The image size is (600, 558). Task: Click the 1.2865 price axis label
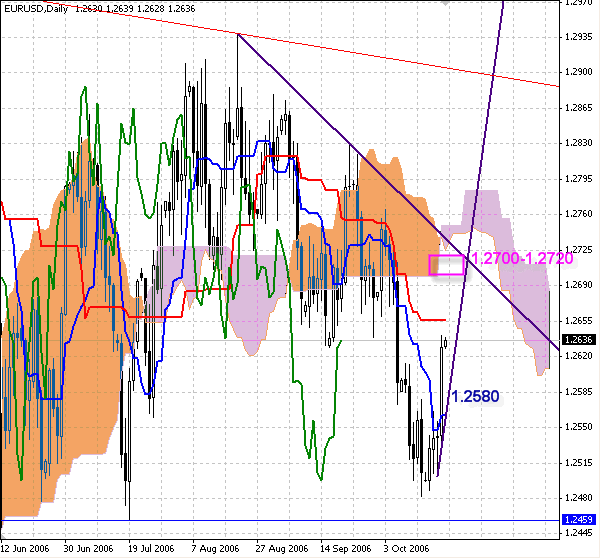(579, 108)
